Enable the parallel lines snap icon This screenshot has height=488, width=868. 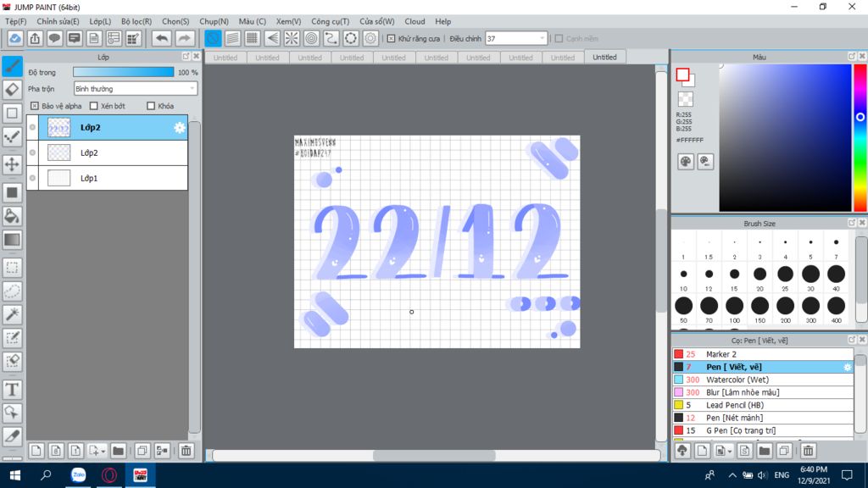(x=232, y=38)
